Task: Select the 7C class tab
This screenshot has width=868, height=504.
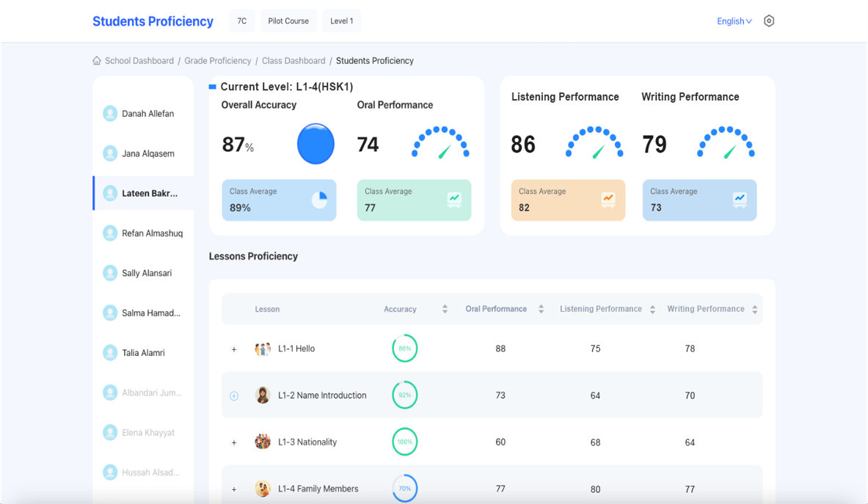Action: click(242, 21)
